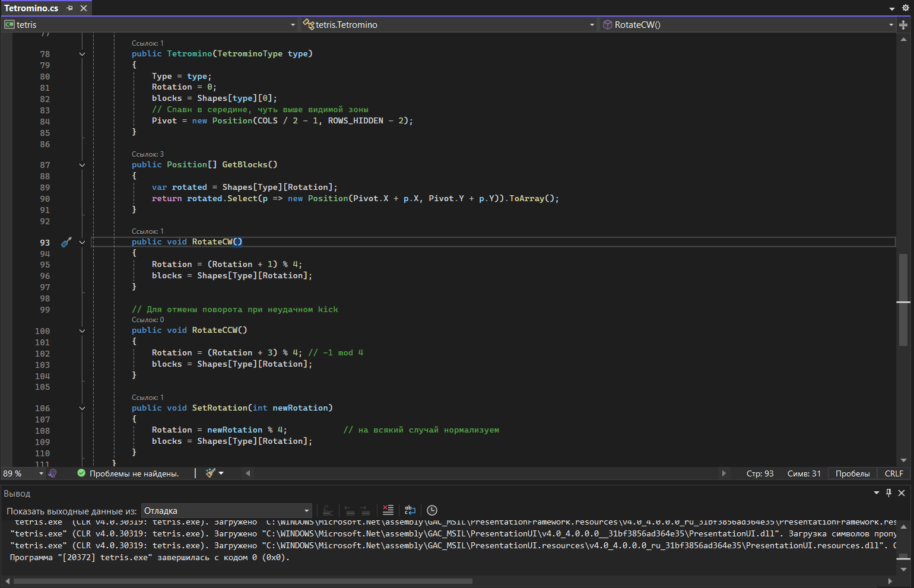Click the 'Симв: 31' column indicator

(x=804, y=473)
